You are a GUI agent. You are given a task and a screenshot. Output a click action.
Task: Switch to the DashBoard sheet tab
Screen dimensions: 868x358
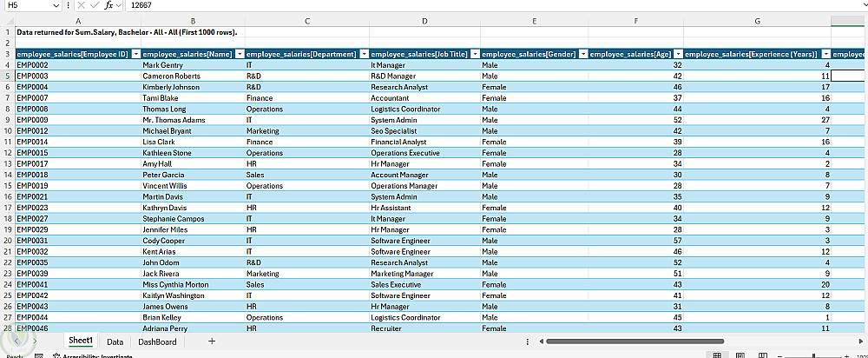[157, 341]
